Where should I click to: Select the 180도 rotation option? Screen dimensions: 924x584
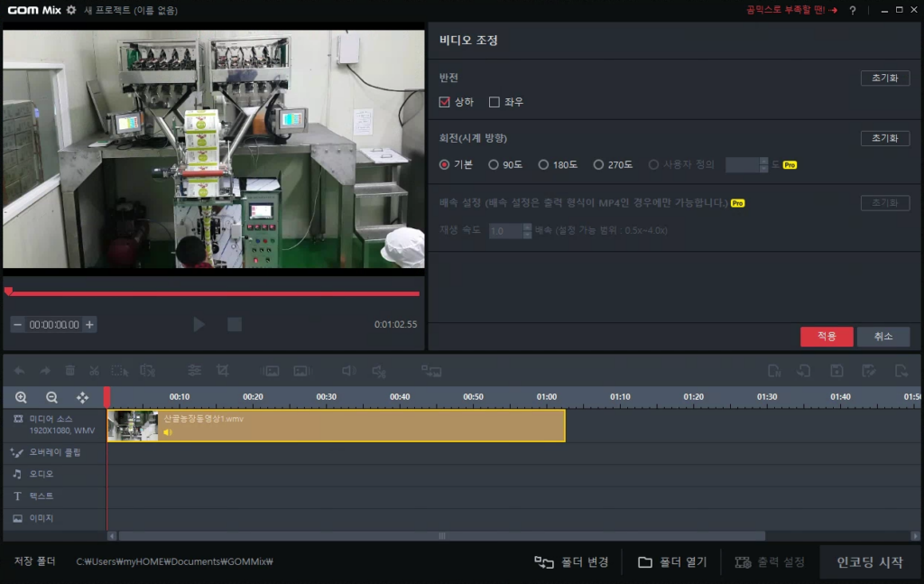[543, 165]
